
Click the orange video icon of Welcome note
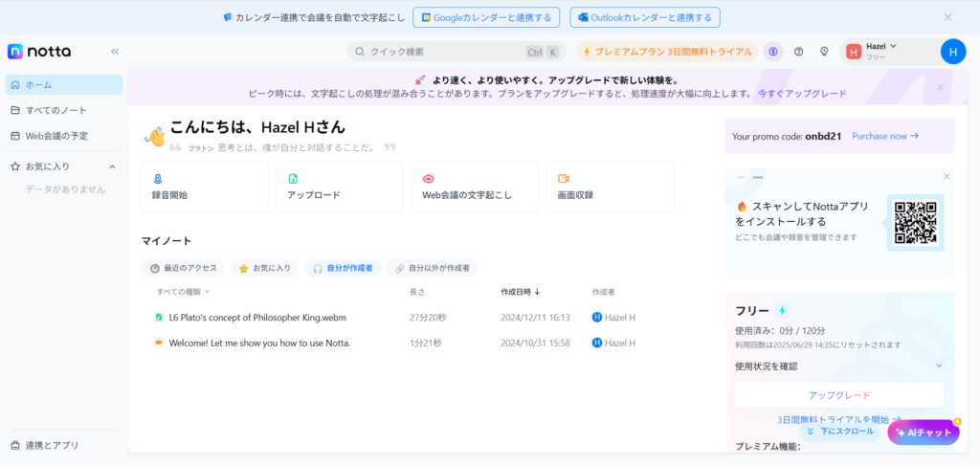(x=159, y=343)
